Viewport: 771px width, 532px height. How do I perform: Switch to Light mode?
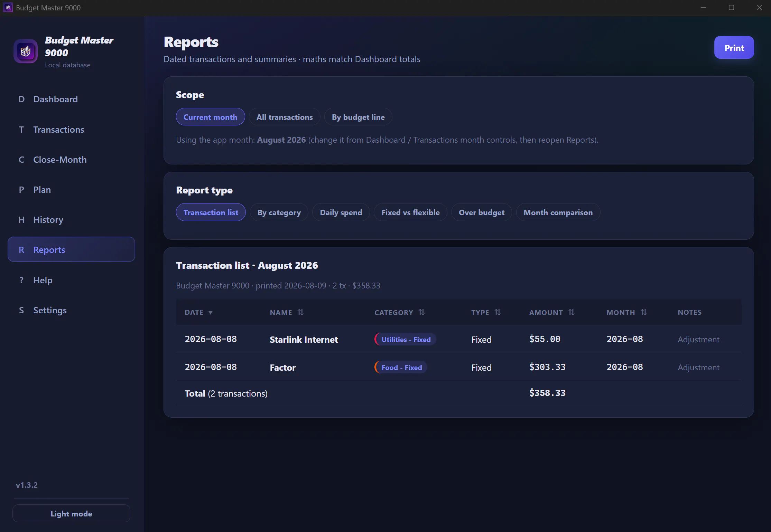click(71, 514)
